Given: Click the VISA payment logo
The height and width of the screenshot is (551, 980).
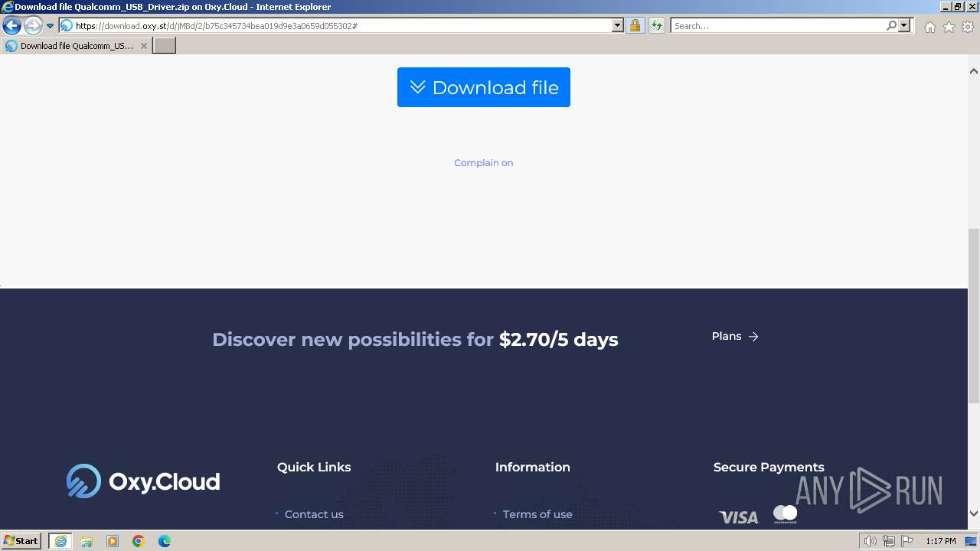Looking at the screenshot, I should [x=739, y=517].
